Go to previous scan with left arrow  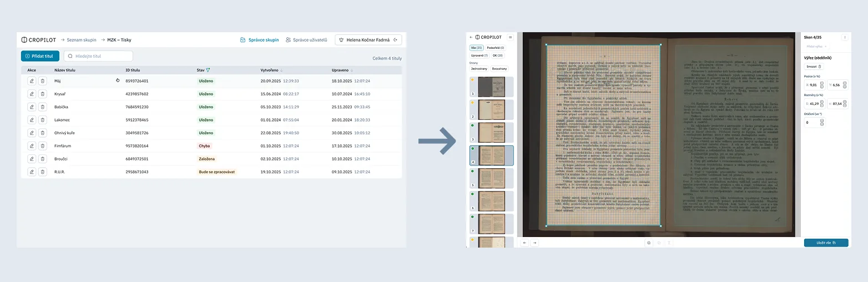click(x=524, y=243)
